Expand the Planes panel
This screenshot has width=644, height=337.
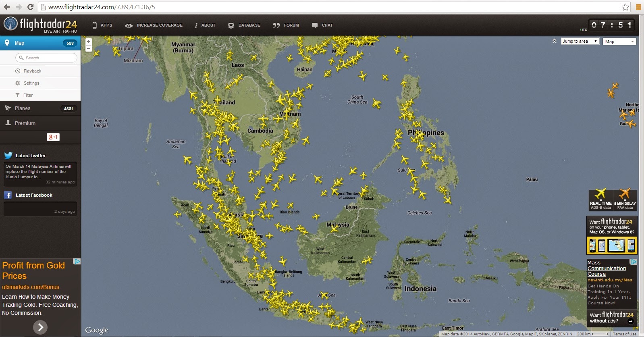[40, 108]
